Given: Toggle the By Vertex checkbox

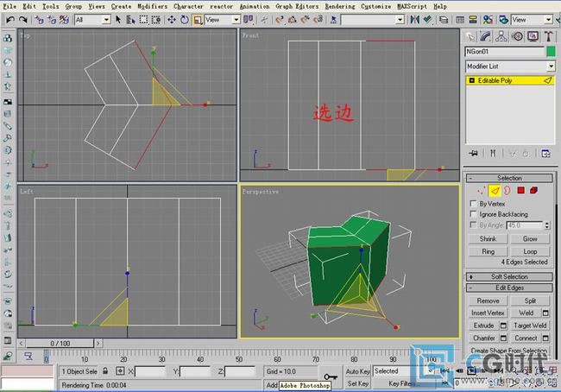Looking at the screenshot, I should (x=473, y=204).
